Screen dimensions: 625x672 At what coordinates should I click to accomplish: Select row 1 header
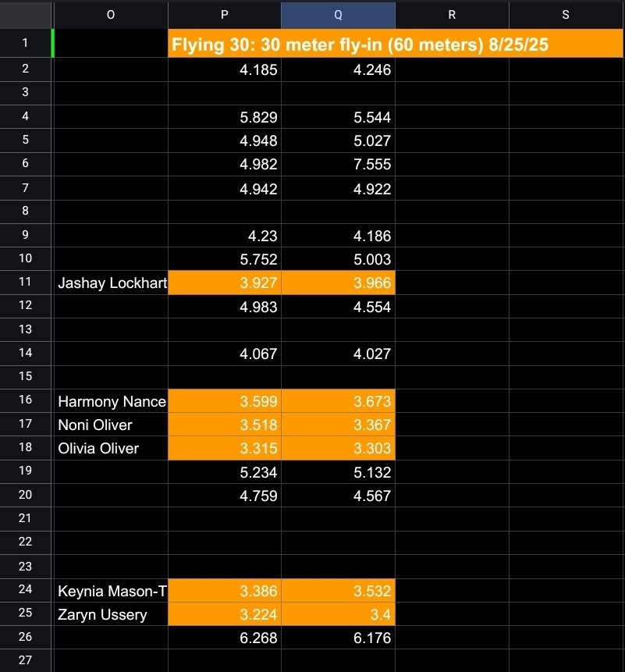coord(25,43)
